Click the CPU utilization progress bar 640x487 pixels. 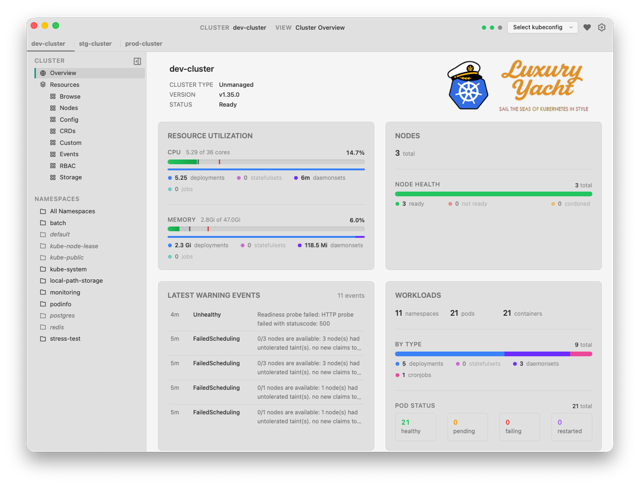click(x=266, y=162)
